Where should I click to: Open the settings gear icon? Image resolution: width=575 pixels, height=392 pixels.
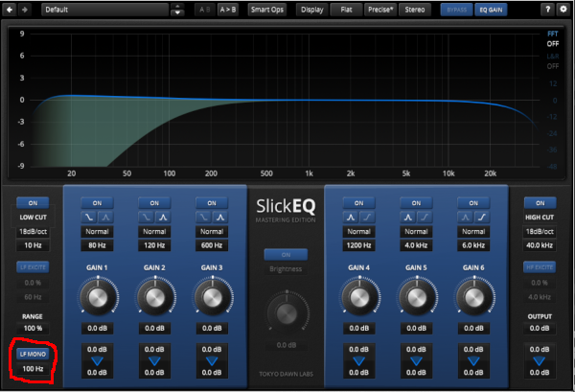(x=563, y=10)
